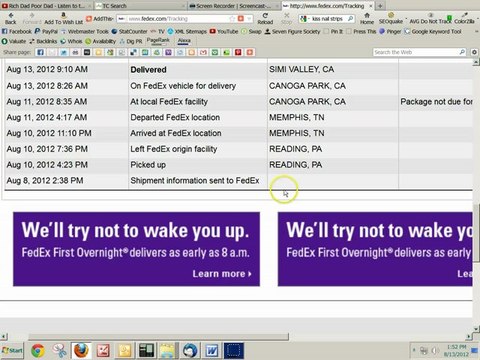Screen dimensions: 480x360
Task: Launch Chrome from the taskbar
Action: tap(38, 350)
